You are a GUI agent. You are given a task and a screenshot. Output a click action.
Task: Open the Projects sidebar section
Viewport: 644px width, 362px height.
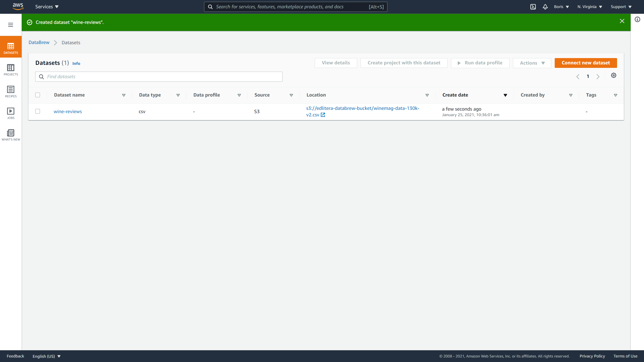click(11, 70)
